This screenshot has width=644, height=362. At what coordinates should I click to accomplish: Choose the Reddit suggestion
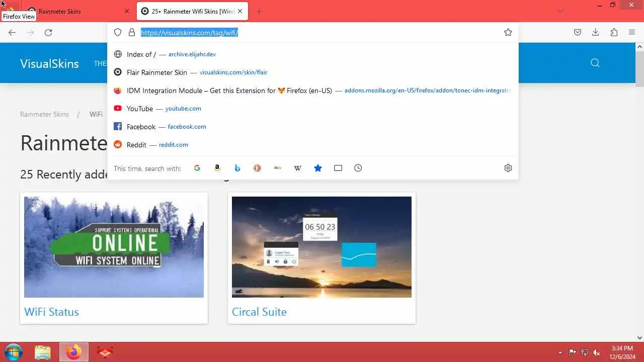tap(313, 145)
